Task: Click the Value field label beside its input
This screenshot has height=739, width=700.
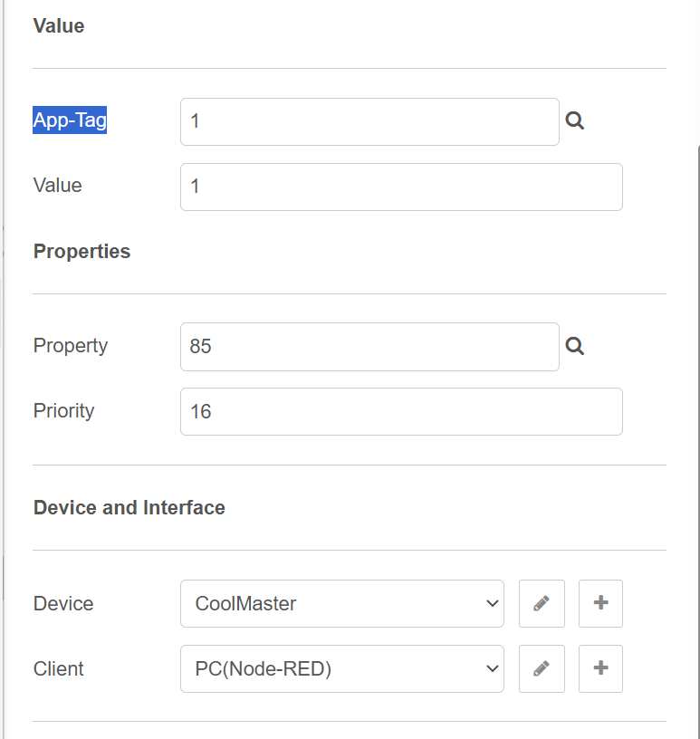Action: coord(58,186)
